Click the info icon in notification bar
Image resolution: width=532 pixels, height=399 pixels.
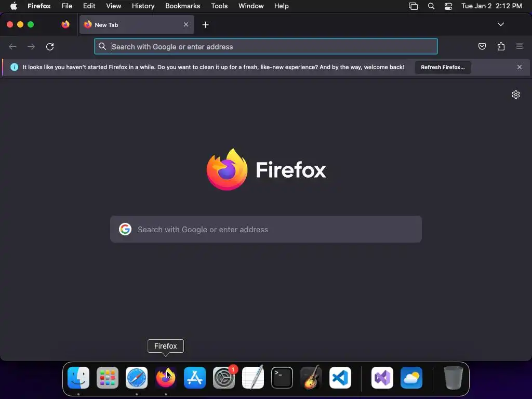pos(14,67)
